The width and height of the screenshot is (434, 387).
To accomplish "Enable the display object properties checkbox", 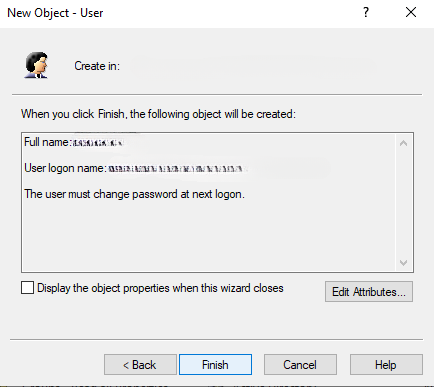I will (x=27, y=287).
